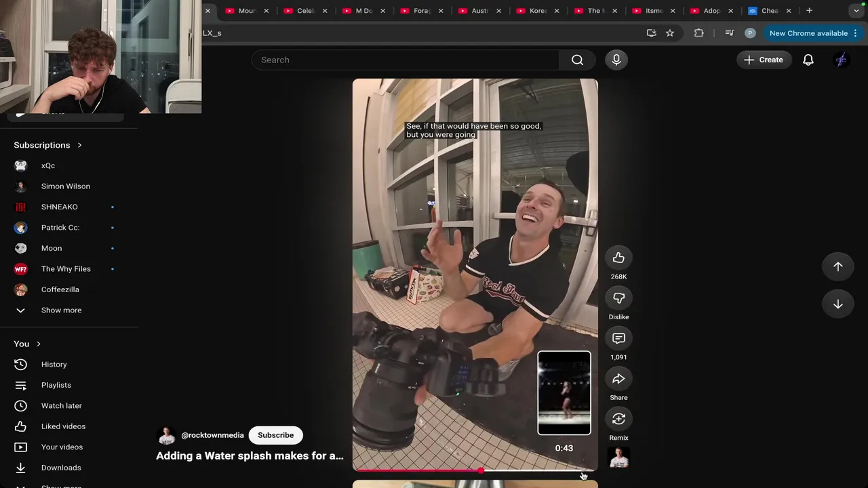Open the comments with 1,091 count

[x=618, y=338]
